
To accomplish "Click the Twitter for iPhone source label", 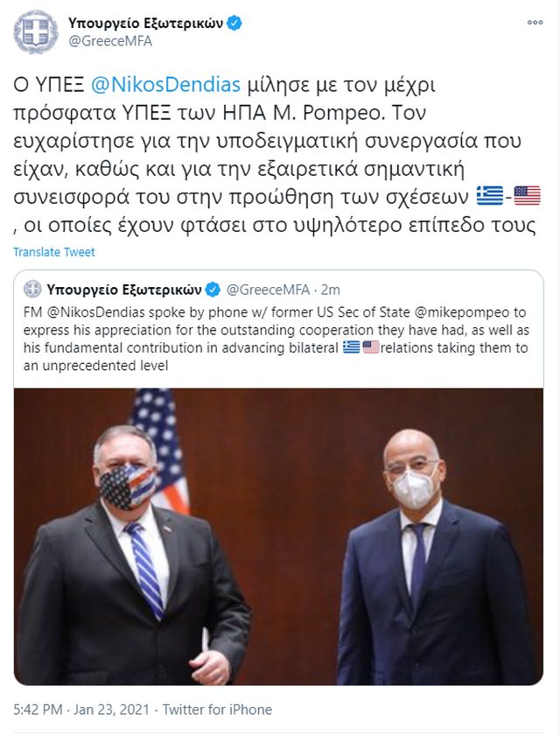I will point(217,710).
